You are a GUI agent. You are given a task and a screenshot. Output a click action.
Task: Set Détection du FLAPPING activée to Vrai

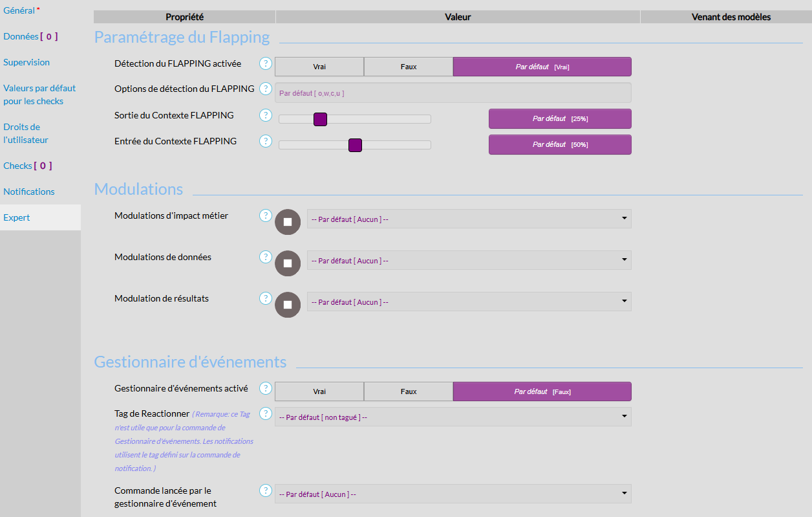tap(319, 67)
